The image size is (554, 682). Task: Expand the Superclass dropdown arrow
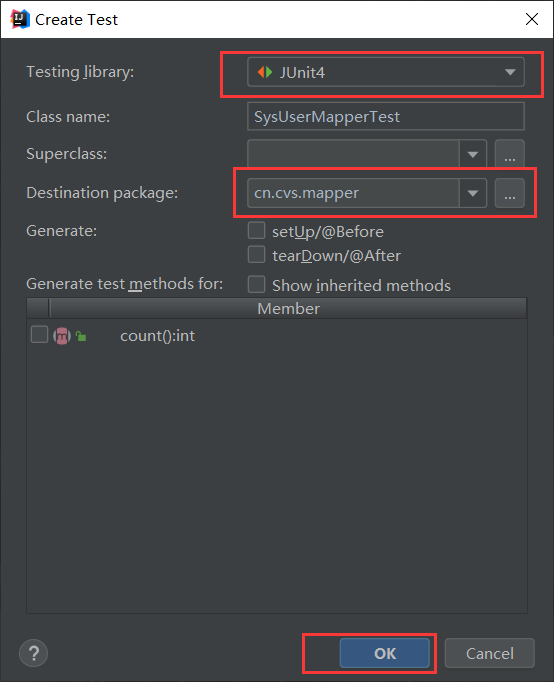pyautogui.click(x=473, y=154)
